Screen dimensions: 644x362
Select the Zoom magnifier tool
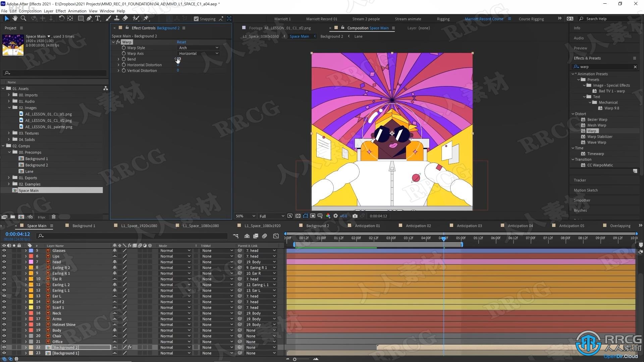[23, 18]
